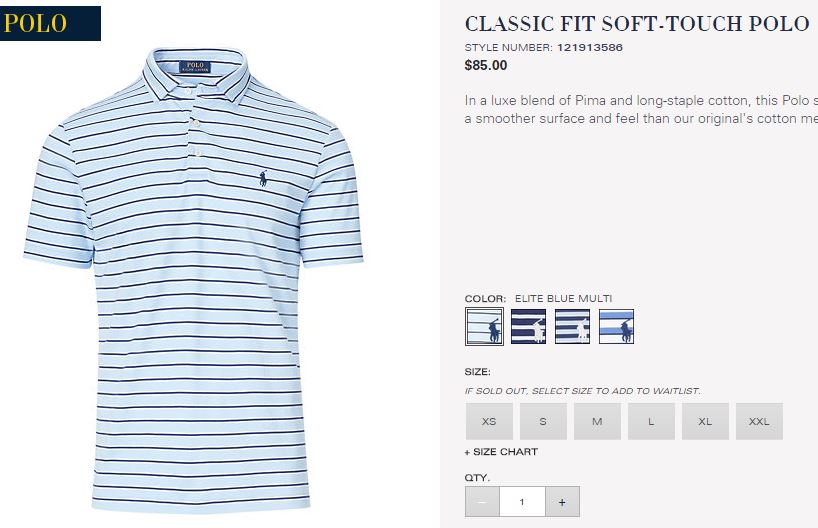Select size M
The height and width of the screenshot is (528, 818).
tap(597, 421)
